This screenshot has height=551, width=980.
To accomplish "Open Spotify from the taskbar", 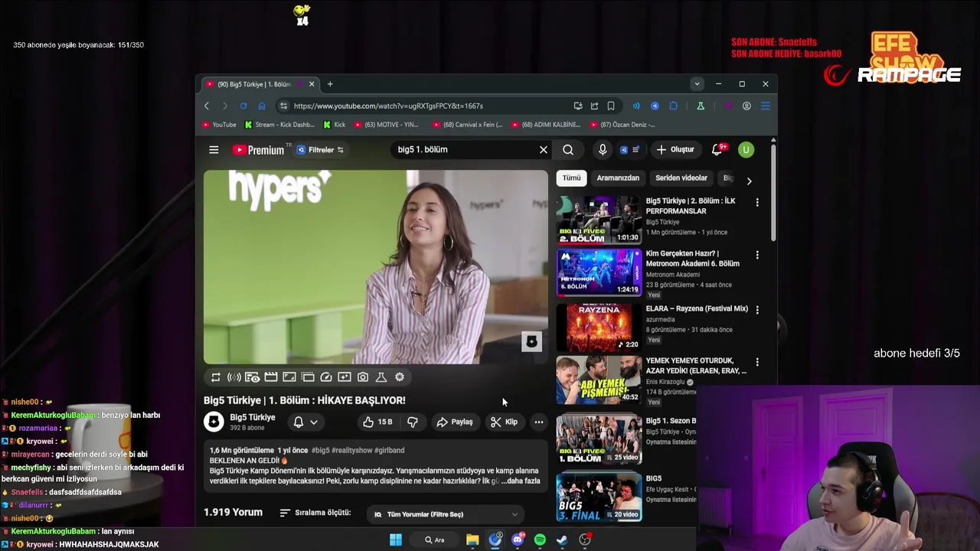I will point(540,540).
